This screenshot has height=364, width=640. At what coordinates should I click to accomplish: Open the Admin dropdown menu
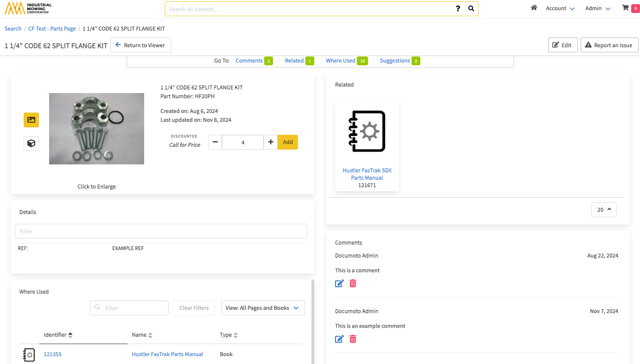coord(597,8)
